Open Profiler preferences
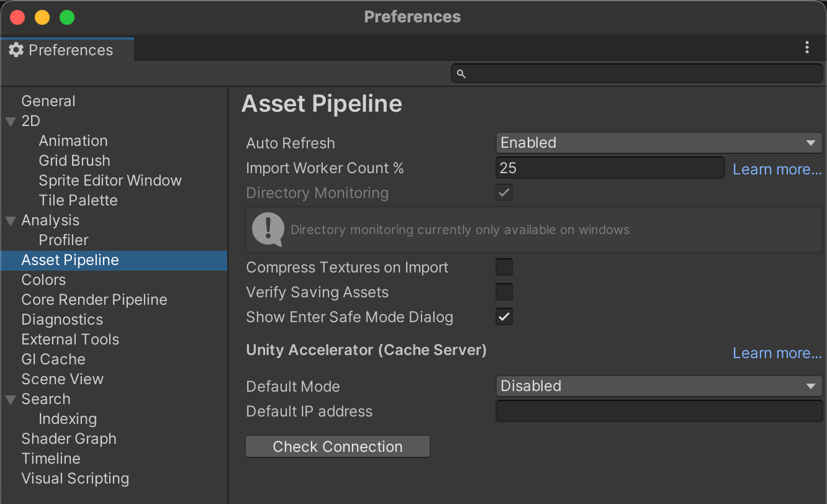This screenshot has height=504, width=827. [x=63, y=240]
